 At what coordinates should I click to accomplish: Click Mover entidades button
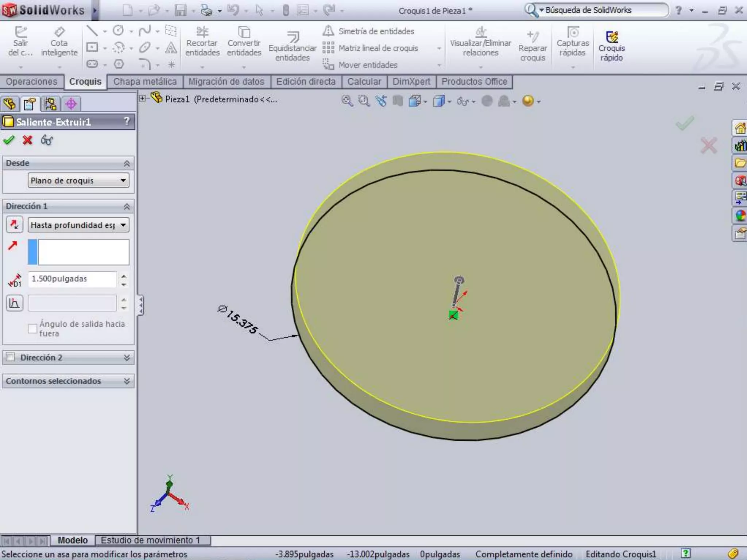click(368, 65)
